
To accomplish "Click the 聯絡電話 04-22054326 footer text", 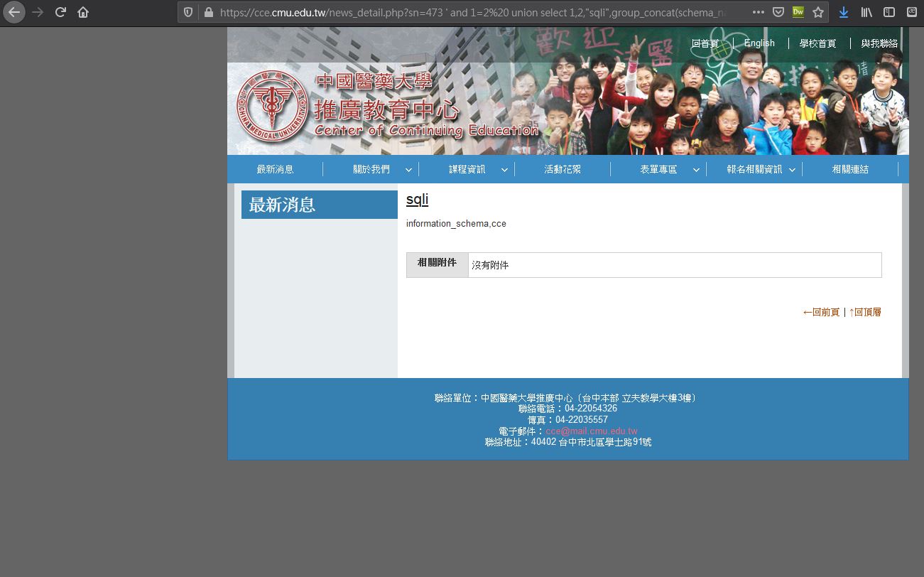I will (567, 409).
